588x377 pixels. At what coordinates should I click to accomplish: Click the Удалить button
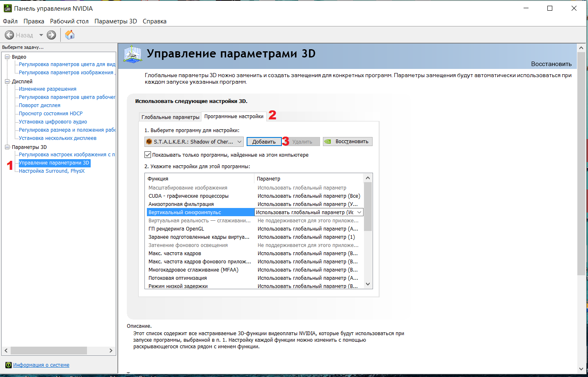click(302, 142)
